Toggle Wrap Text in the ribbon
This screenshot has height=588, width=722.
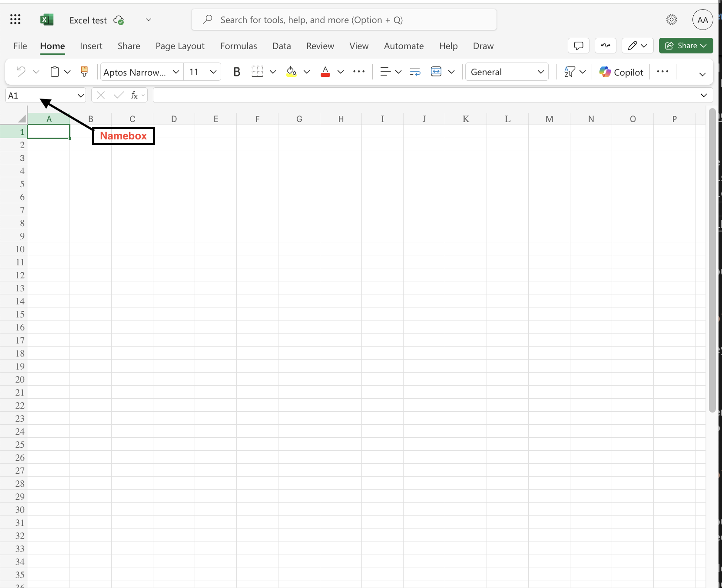[414, 72]
